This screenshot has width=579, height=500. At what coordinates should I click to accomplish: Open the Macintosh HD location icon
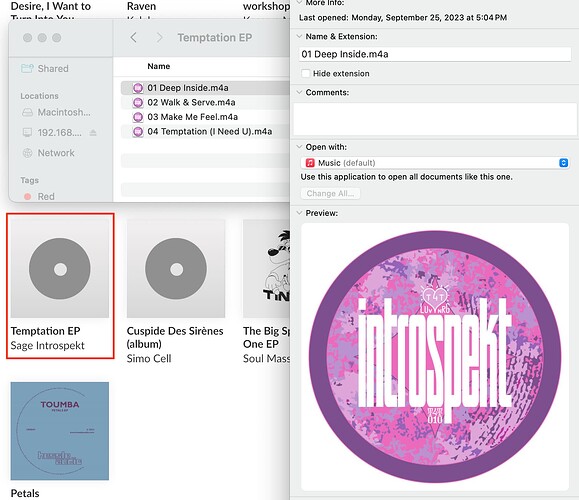pos(27,112)
